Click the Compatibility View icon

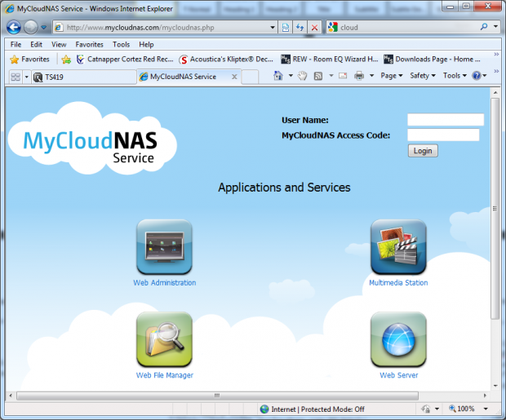coord(286,28)
